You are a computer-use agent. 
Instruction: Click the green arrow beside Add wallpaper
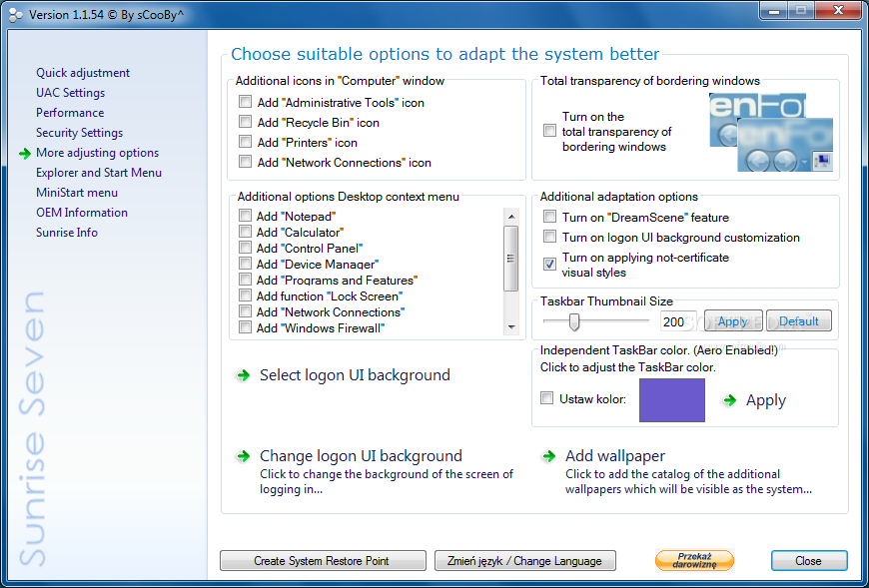pyautogui.click(x=548, y=457)
